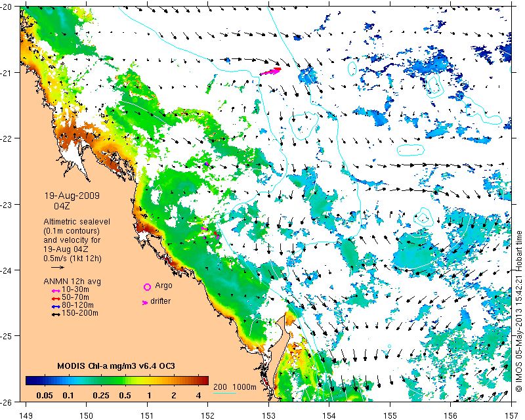
Task: Click the red 50-70m arrow symbol in the legend
Action: [x=56, y=299]
